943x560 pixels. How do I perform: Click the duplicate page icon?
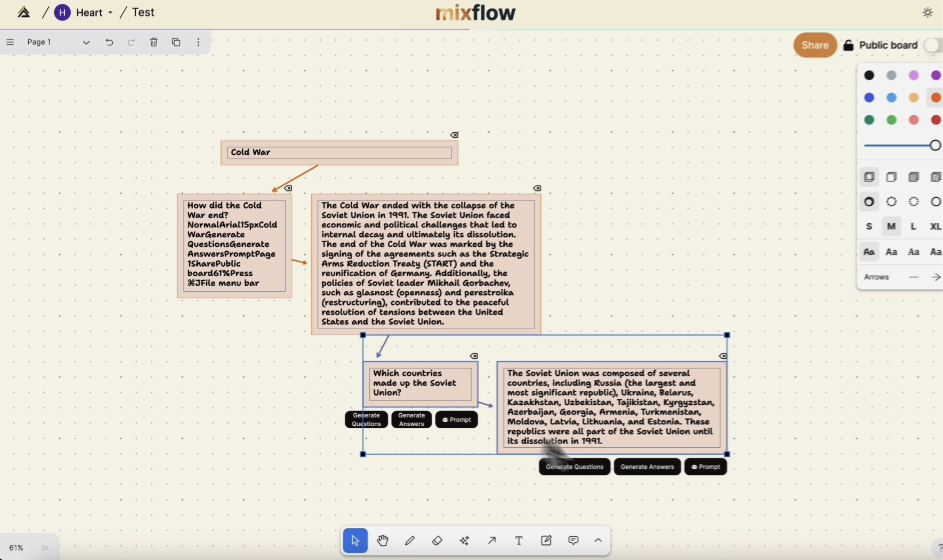pos(176,42)
